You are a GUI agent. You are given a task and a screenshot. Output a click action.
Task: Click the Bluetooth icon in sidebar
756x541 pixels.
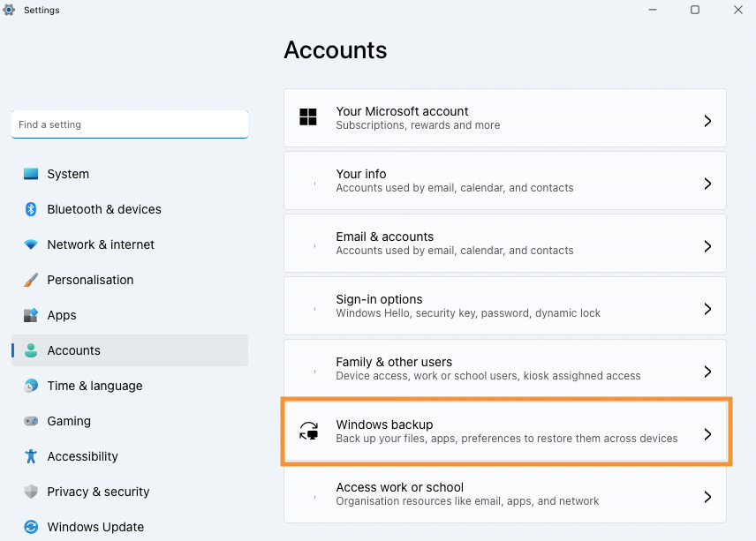[31, 209]
